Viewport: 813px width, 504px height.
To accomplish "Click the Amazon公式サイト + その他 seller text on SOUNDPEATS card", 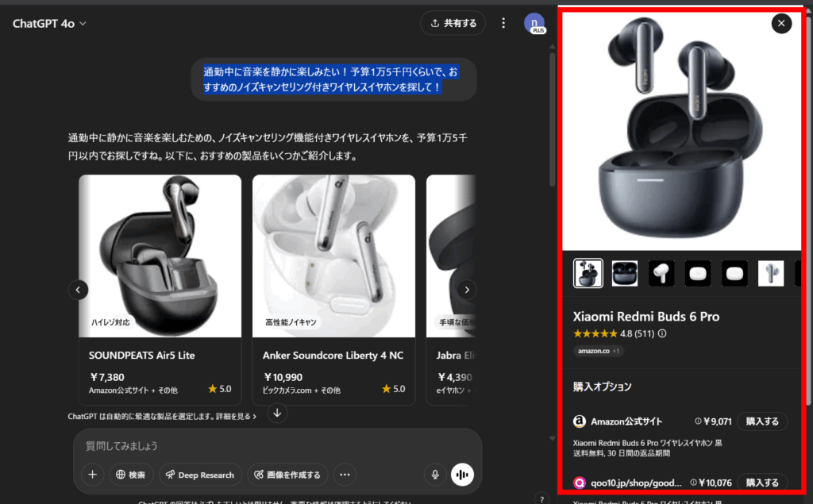I will click(x=133, y=391).
